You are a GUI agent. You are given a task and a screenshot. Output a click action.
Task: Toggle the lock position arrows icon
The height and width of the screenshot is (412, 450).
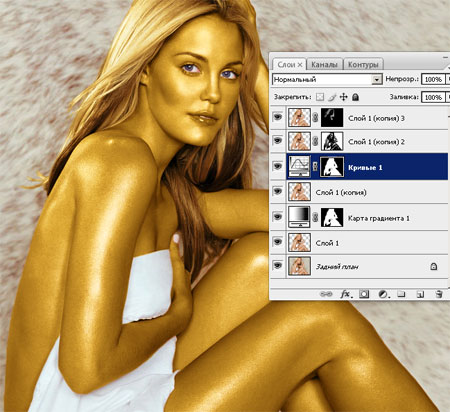click(x=343, y=97)
